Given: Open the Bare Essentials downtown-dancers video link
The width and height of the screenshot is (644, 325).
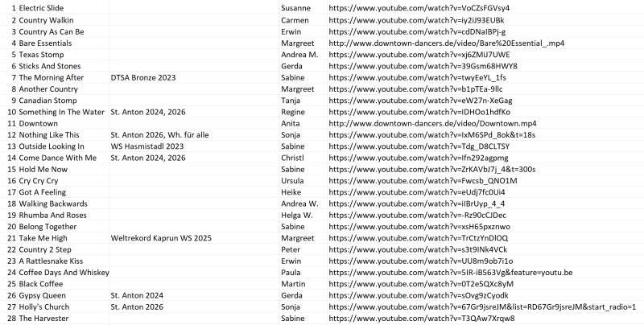Looking at the screenshot, I should pos(447,43).
